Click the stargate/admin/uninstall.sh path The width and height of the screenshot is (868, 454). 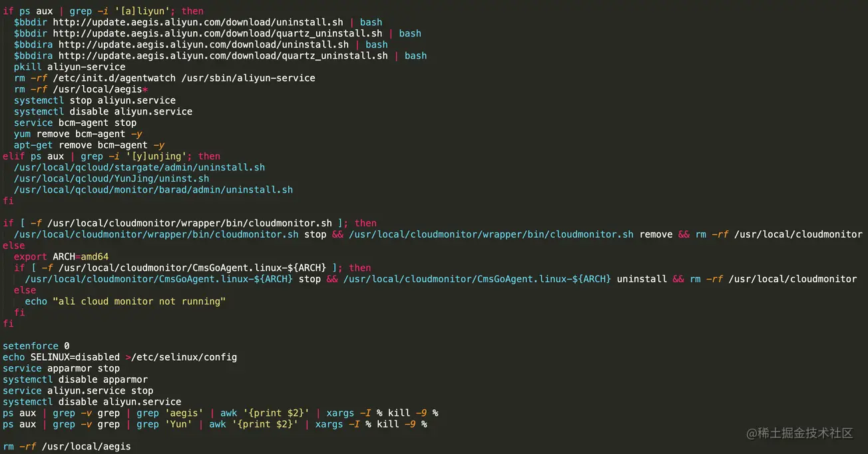coord(139,167)
